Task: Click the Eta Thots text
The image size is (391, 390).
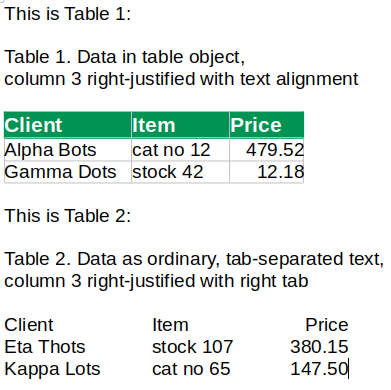Action: (x=45, y=347)
